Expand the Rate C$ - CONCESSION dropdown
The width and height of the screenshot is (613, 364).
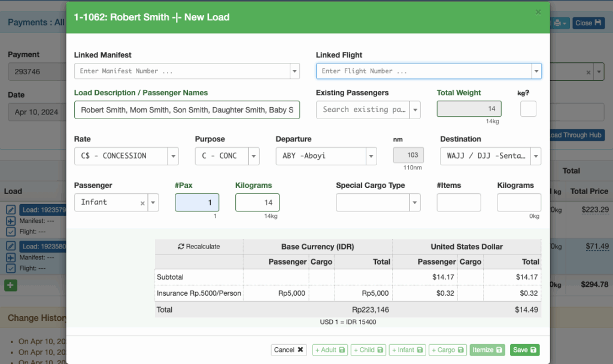[173, 156]
